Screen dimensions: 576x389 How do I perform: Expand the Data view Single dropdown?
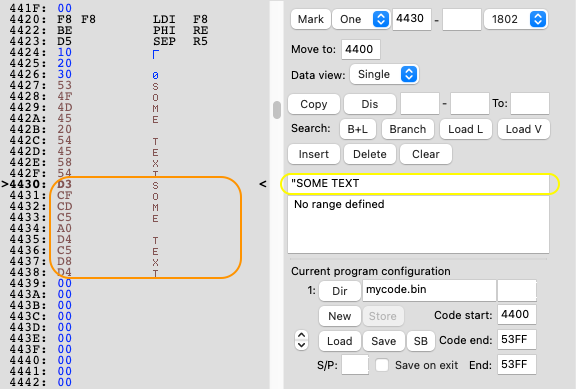pyautogui.click(x=384, y=75)
